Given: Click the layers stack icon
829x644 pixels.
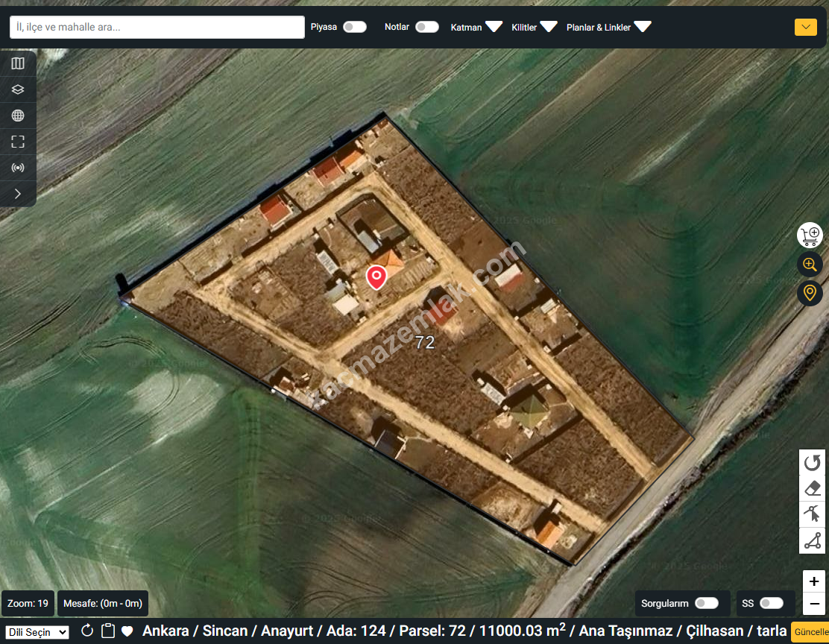Looking at the screenshot, I should pyautogui.click(x=18, y=89).
